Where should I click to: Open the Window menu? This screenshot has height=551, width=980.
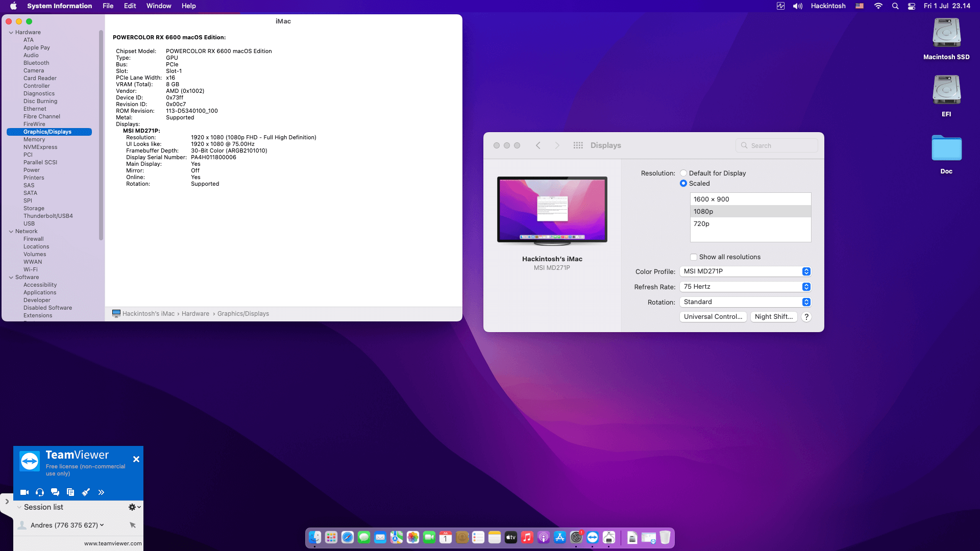pyautogui.click(x=159, y=6)
